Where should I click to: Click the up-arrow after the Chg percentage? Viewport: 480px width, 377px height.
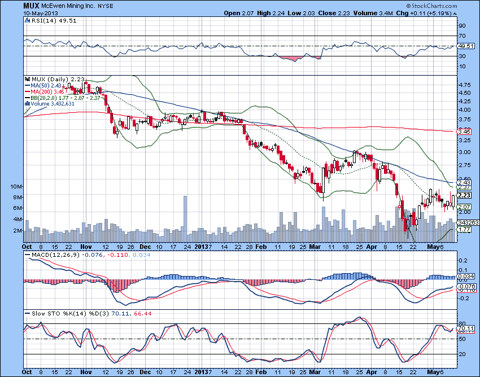455,14
